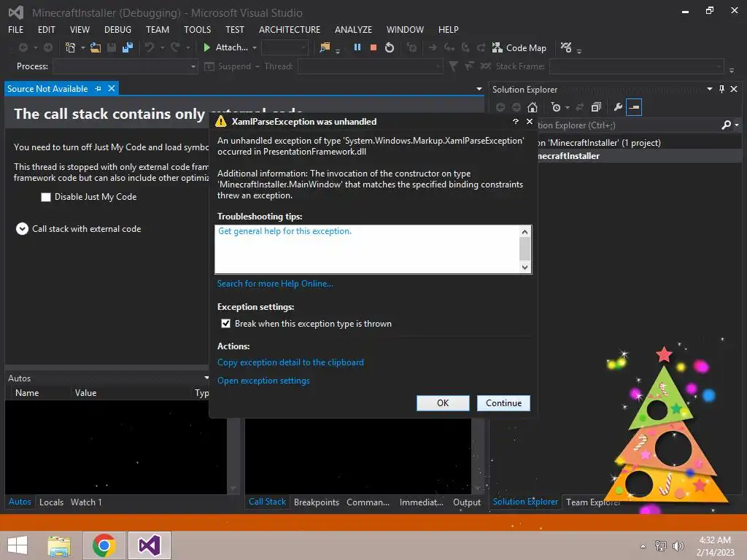Click the green Start/Attach play arrow
The image size is (747, 560).
click(x=206, y=47)
